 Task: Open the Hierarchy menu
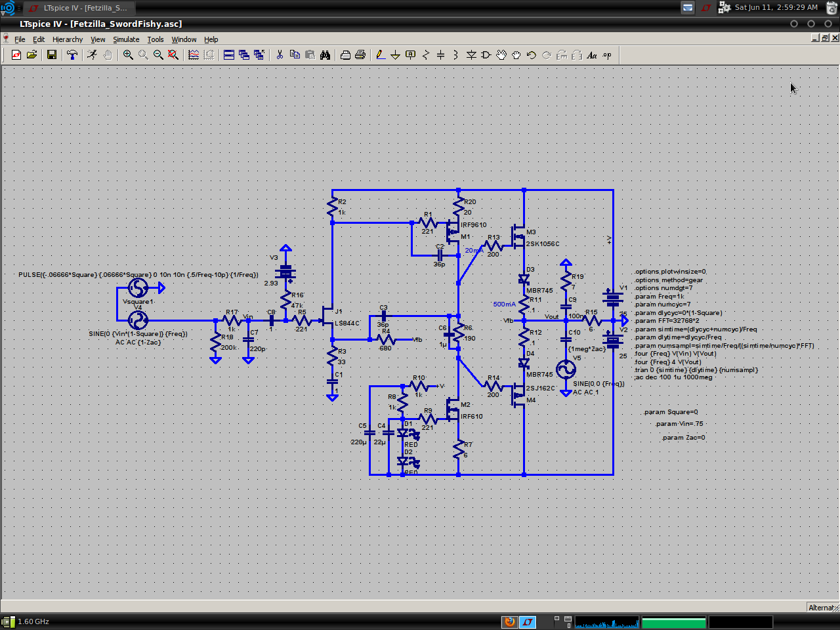(x=68, y=39)
